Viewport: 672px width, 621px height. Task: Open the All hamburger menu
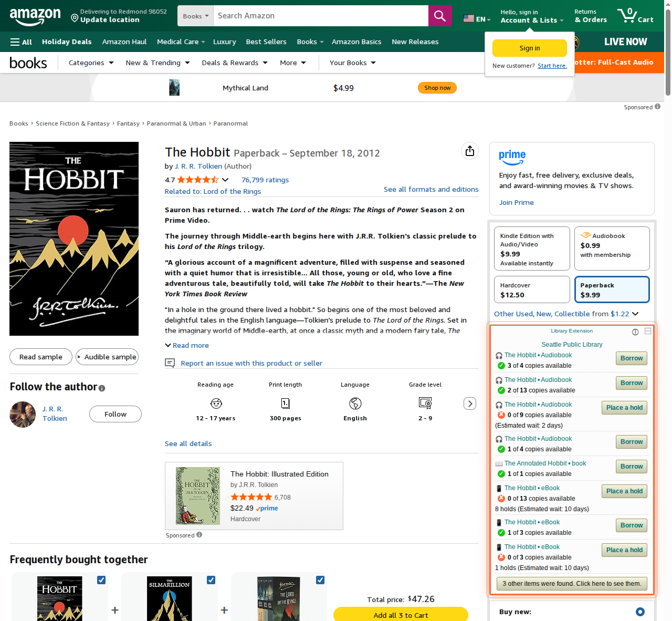pyautogui.click(x=21, y=42)
